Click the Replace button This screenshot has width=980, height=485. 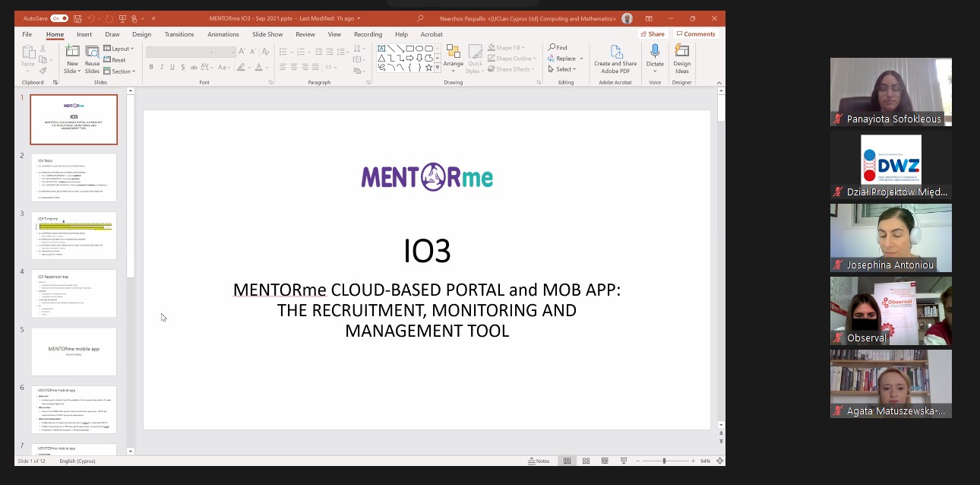coord(561,59)
